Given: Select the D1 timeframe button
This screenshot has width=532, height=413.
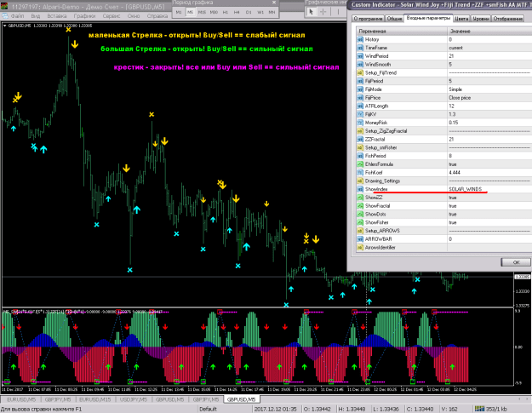Looking at the screenshot, I should click(249, 12).
